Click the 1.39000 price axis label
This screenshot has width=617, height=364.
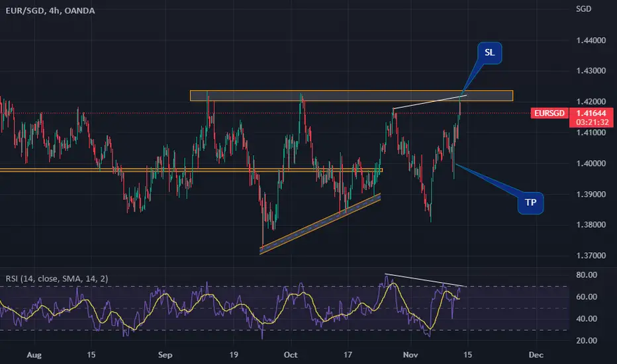(x=591, y=195)
